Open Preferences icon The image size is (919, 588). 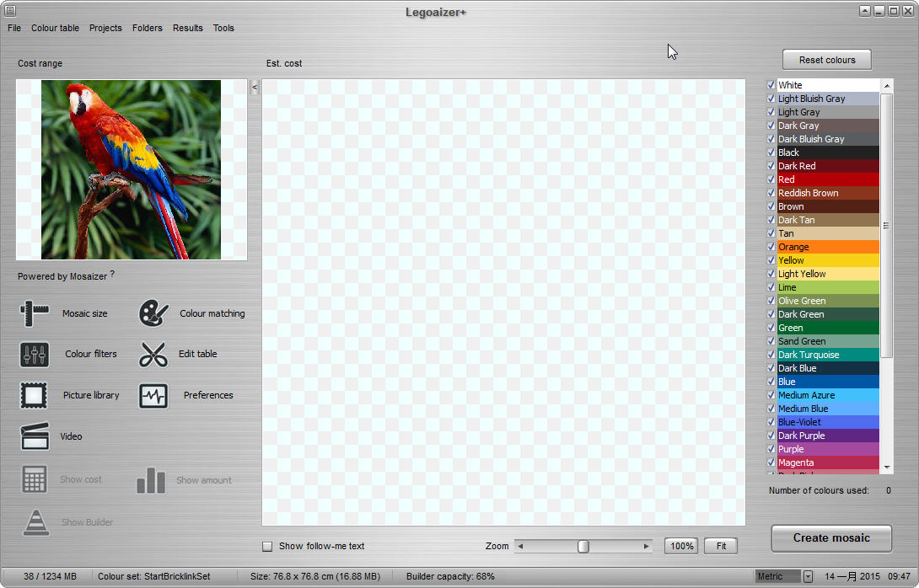[x=153, y=396]
